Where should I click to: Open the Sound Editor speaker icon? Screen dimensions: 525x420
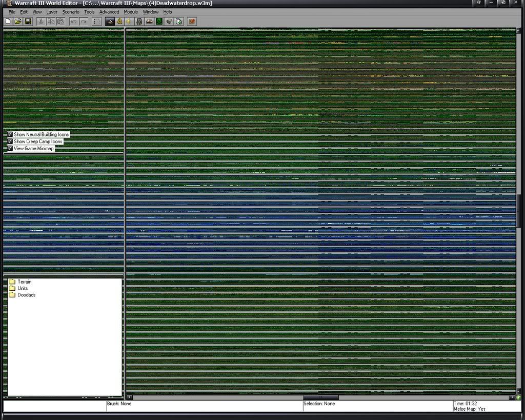click(129, 22)
